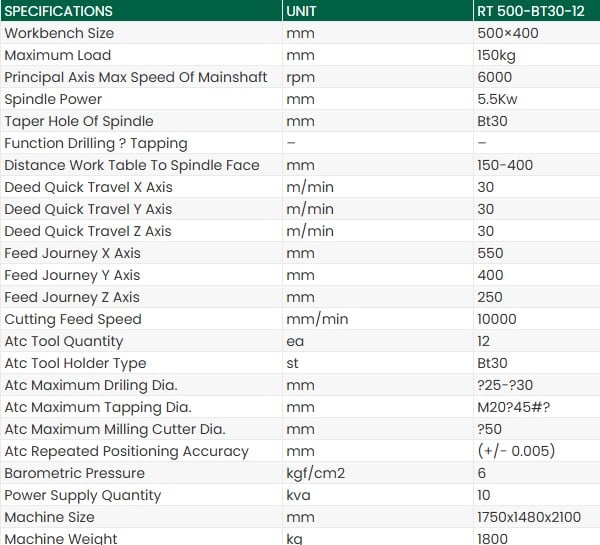Select the Power Supply Quantity label
The image size is (600, 545).
[83, 496]
